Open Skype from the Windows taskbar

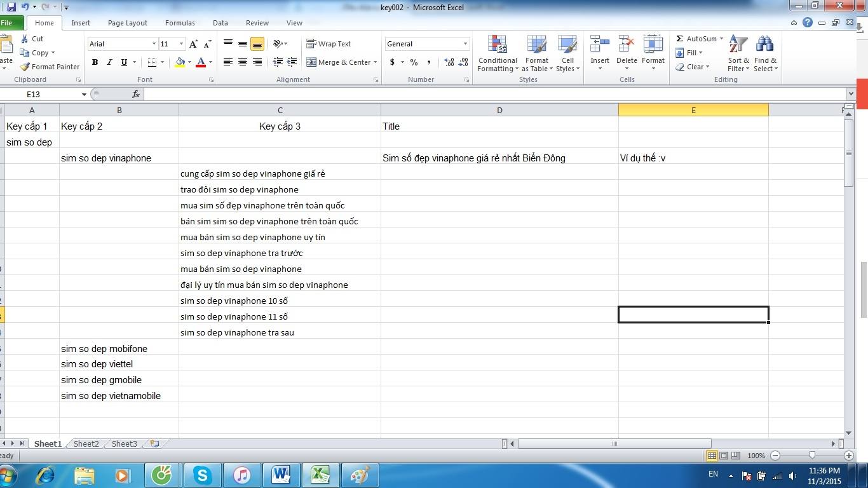[x=203, y=475]
